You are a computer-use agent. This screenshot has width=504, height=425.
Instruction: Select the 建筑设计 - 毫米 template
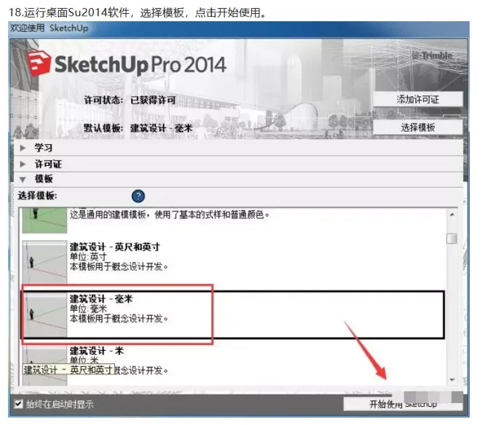coord(233,314)
